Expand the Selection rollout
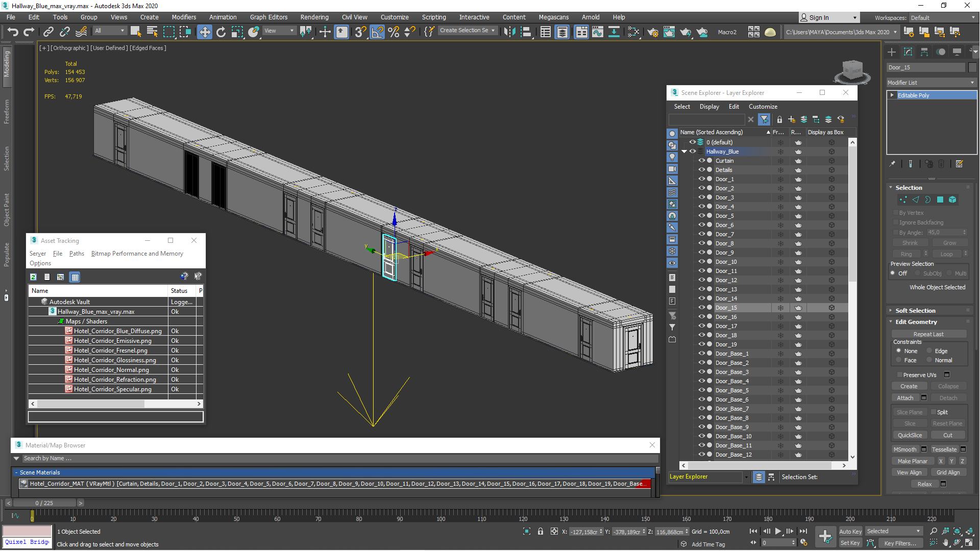 coord(892,187)
